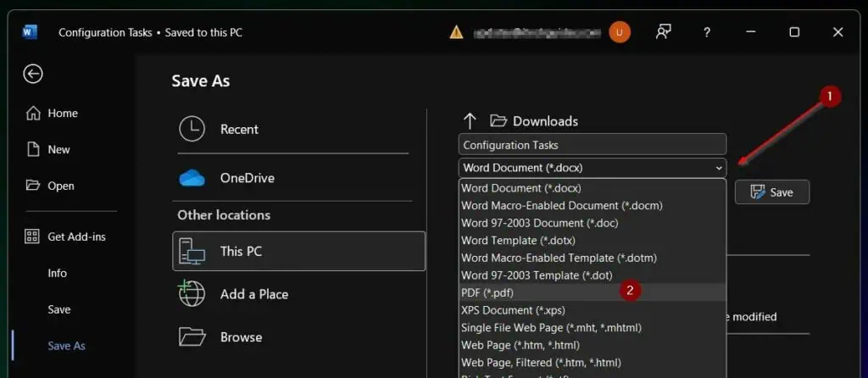Click the up arrow to parent folder
This screenshot has width=868, height=378.
click(470, 121)
